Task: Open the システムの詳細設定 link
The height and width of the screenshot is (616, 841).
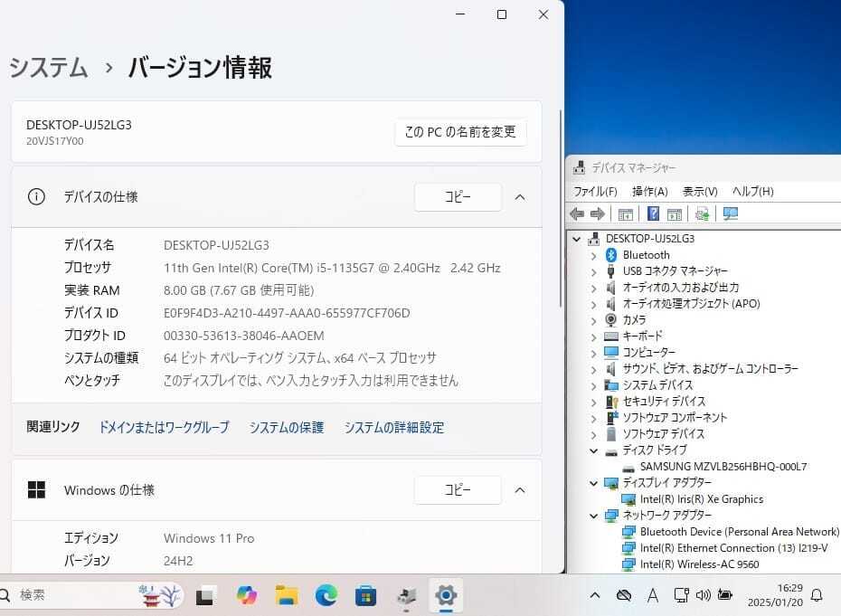Action: point(393,427)
